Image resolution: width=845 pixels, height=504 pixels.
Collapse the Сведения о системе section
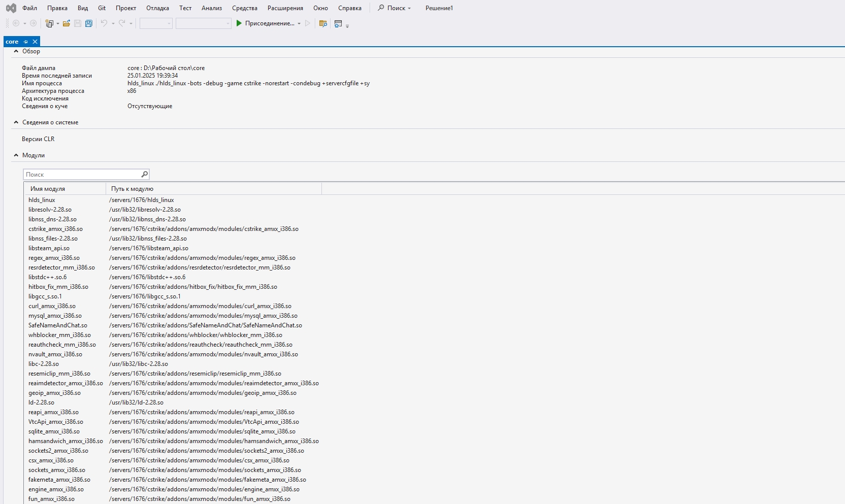click(16, 122)
